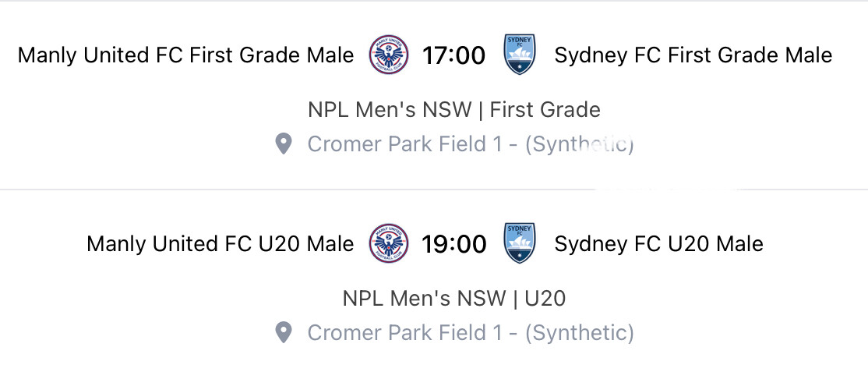Open Sydney FC crest in U20 fixture
This screenshot has width=868, height=372.
pyautogui.click(x=519, y=243)
